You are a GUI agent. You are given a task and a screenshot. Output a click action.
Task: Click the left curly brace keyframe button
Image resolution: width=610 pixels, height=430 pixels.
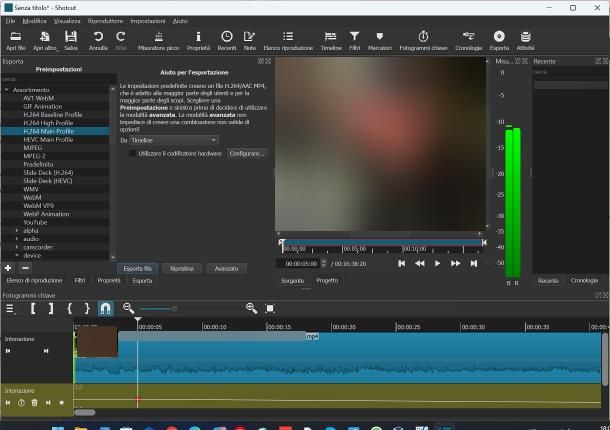click(x=69, y=309)
